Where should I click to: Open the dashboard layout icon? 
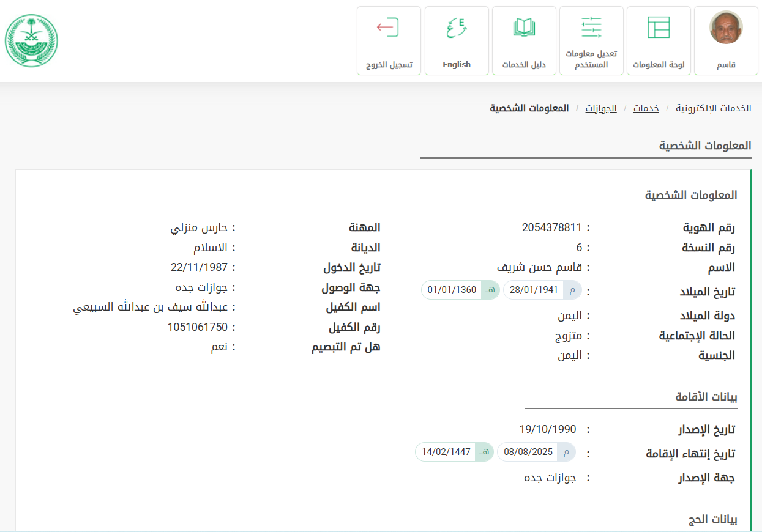click(x=659, y=28)
